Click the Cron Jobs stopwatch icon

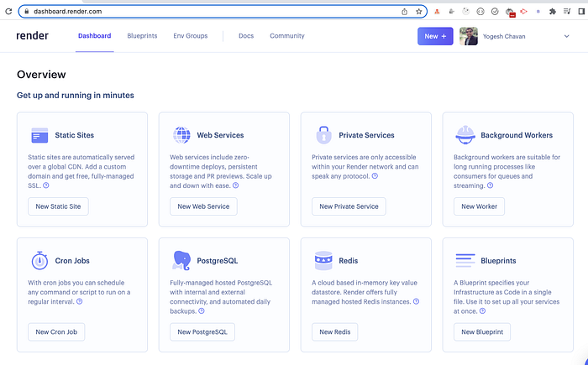[39, 260]
